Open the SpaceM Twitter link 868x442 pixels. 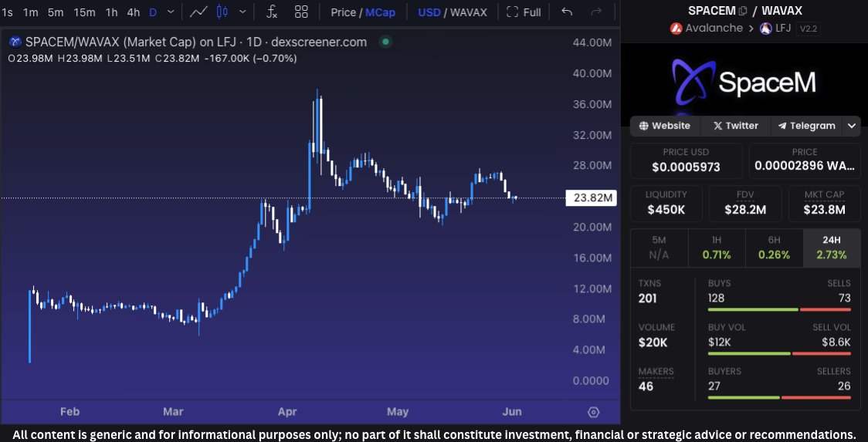click(736, 126)
